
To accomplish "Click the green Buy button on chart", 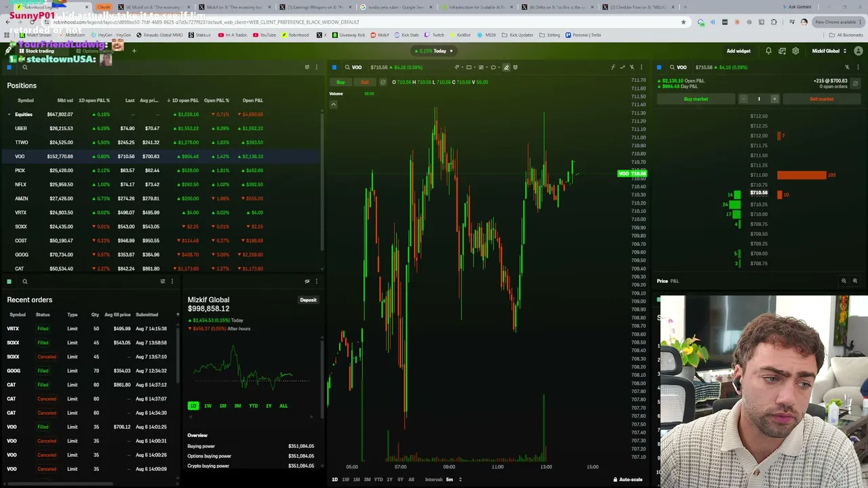I will (341, 82).
